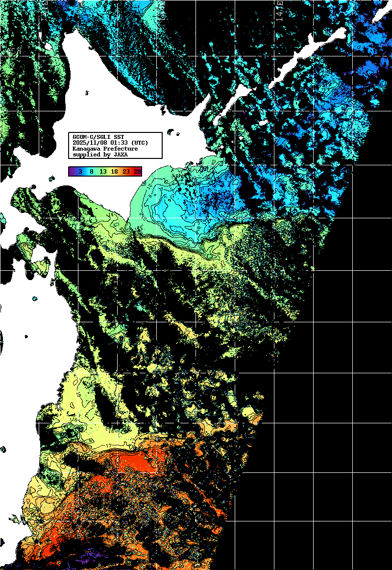Click the 8 value on color scale
The height and width of the screenshot is (570, 392).
click(x=92, y=172)
